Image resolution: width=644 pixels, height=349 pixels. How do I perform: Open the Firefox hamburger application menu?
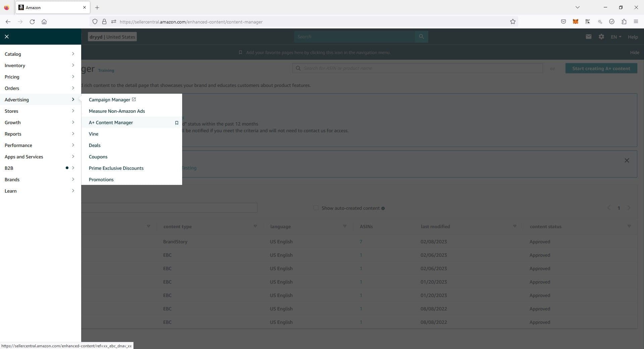coord(636,22)
